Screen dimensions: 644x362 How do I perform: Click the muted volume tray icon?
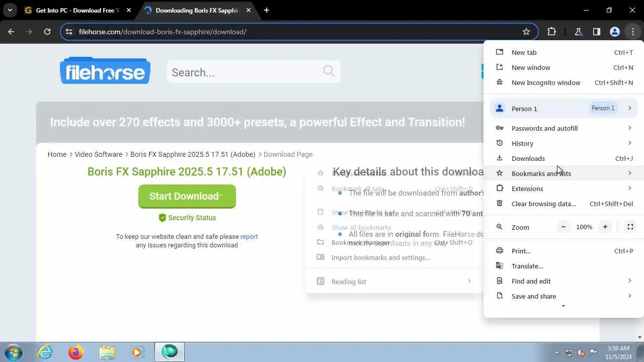[x=581, y=352]
